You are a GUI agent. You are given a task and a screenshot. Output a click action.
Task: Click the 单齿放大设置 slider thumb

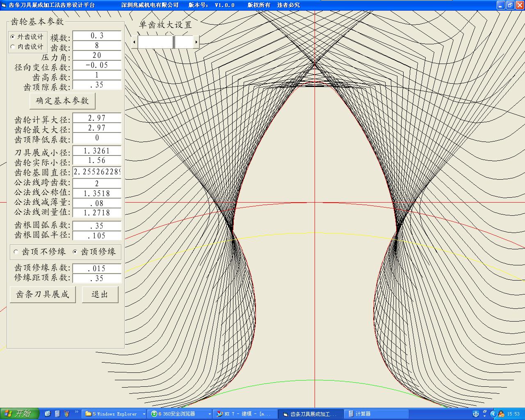(174, 42)
